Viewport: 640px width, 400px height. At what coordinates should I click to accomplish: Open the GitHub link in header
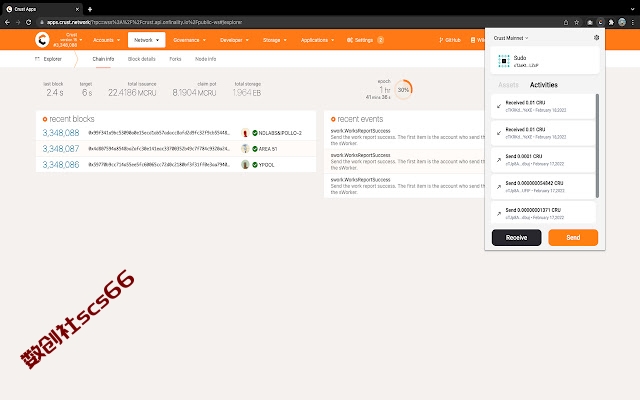[450, 40]
